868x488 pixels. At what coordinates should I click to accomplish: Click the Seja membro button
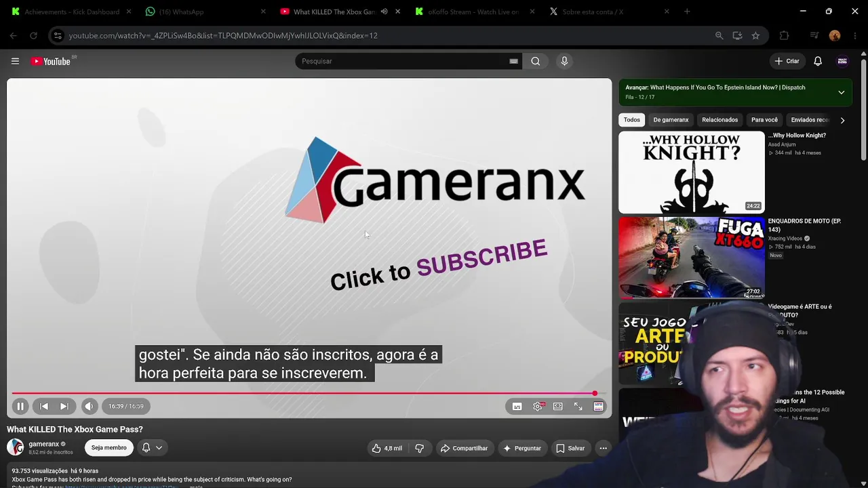click(109, 447)
